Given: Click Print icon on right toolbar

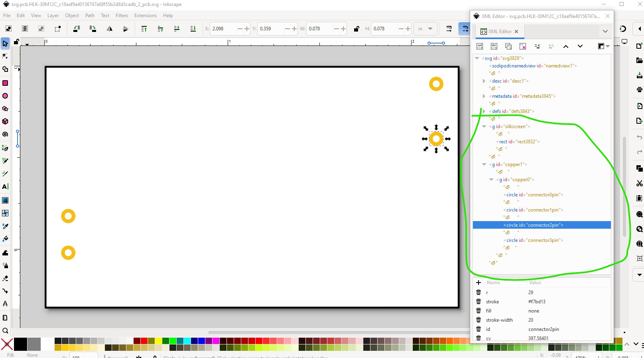Looking at the screenshot, I should coord(639,89).
